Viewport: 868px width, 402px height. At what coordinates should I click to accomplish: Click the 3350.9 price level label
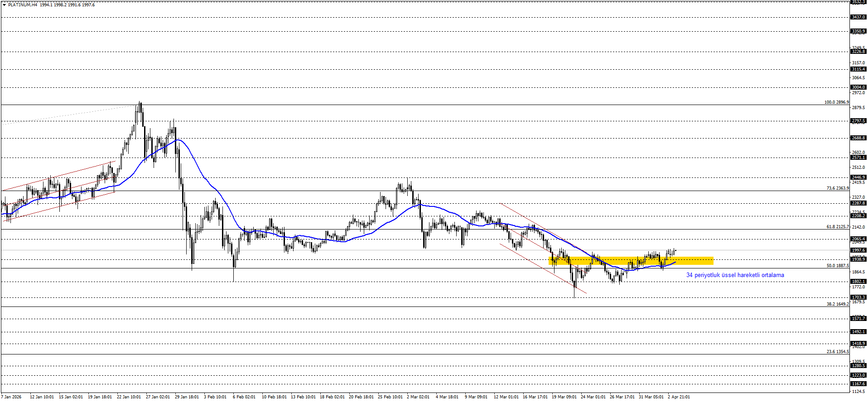(x=858, y=32)
